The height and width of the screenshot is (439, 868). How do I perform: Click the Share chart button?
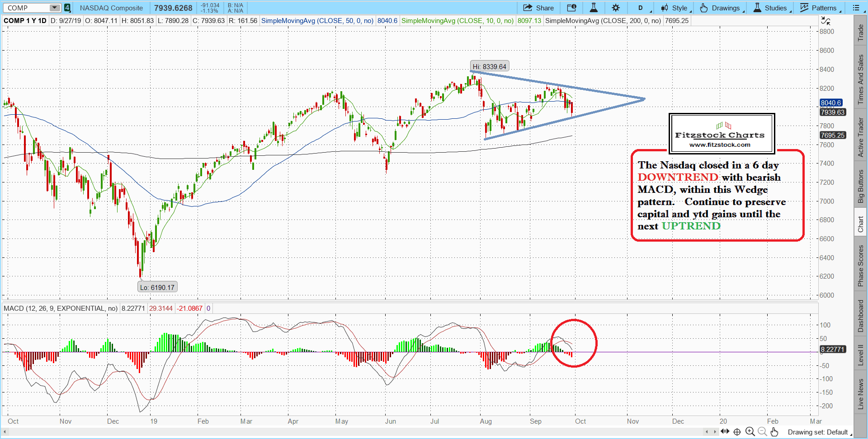[538, 8]
